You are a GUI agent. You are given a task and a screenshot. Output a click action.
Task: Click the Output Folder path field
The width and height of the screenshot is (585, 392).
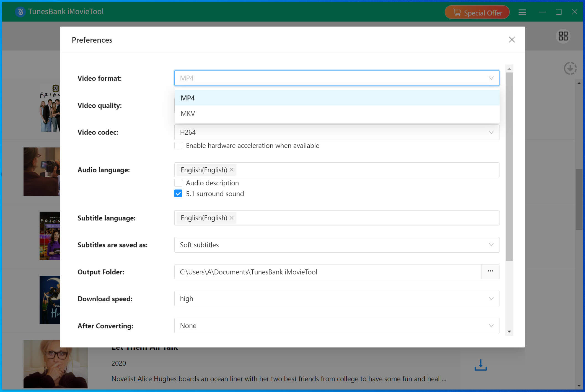(x=328, y=272)
